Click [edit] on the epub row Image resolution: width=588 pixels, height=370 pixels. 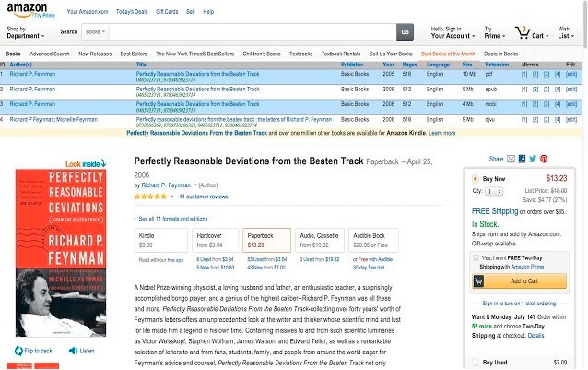(x=571, y=89)
